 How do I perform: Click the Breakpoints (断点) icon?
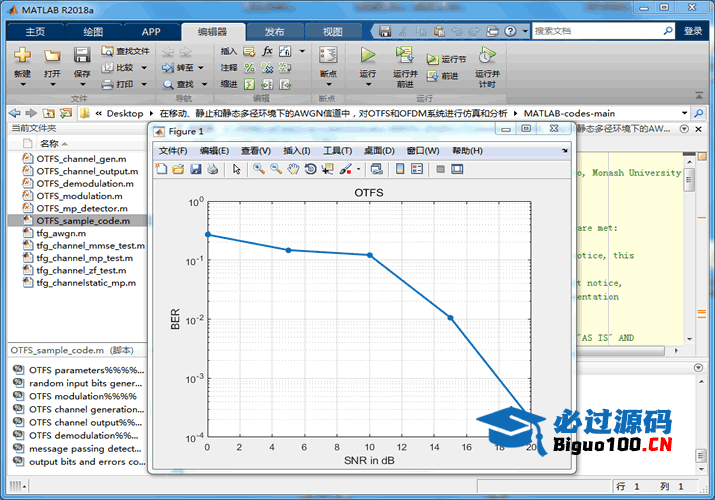327,56
